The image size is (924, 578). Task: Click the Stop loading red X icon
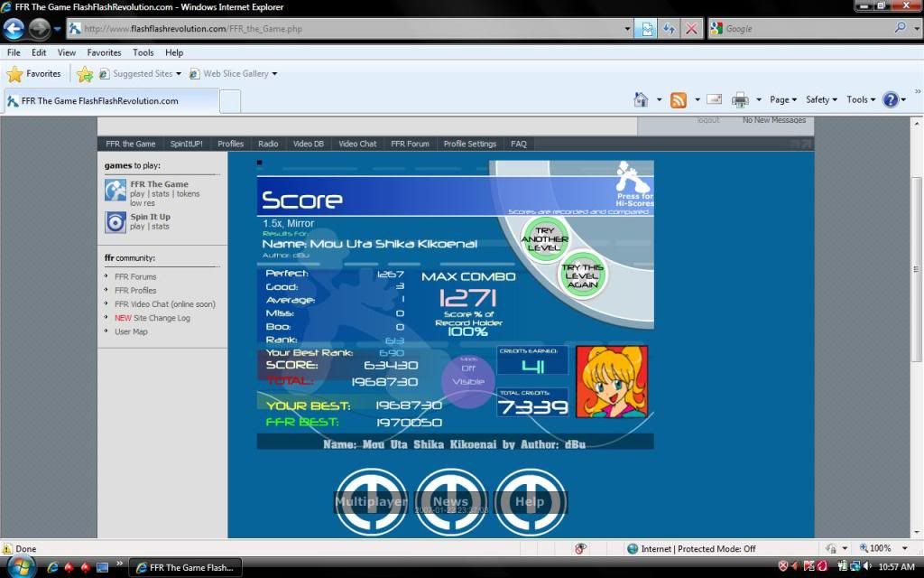[x=691, y=29]
